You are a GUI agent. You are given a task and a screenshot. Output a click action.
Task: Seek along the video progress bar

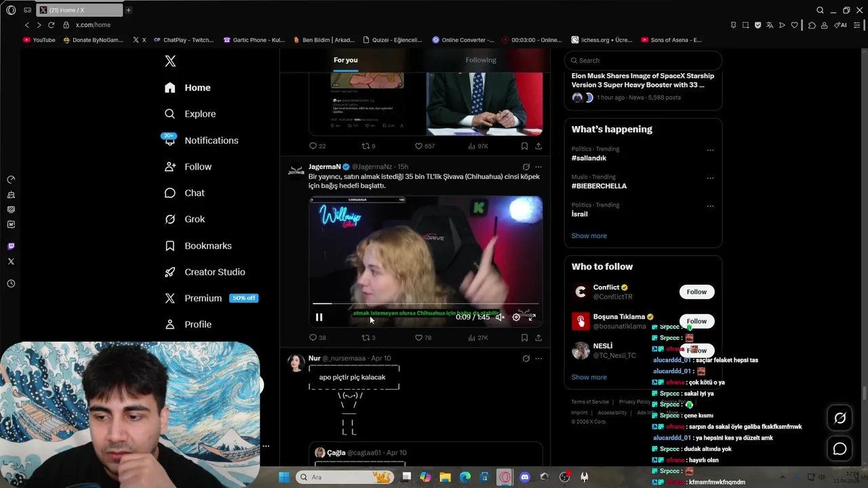pyautogui.click(x=426, y=304)
